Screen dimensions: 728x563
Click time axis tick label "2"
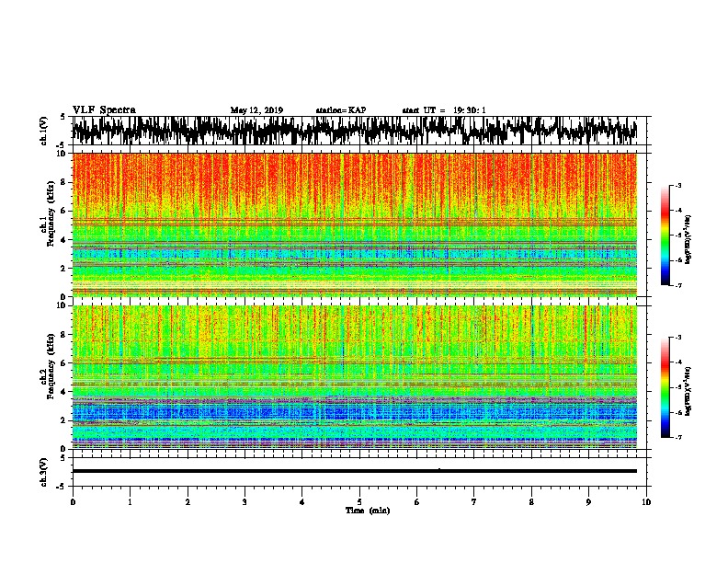[x=188, y=502]
